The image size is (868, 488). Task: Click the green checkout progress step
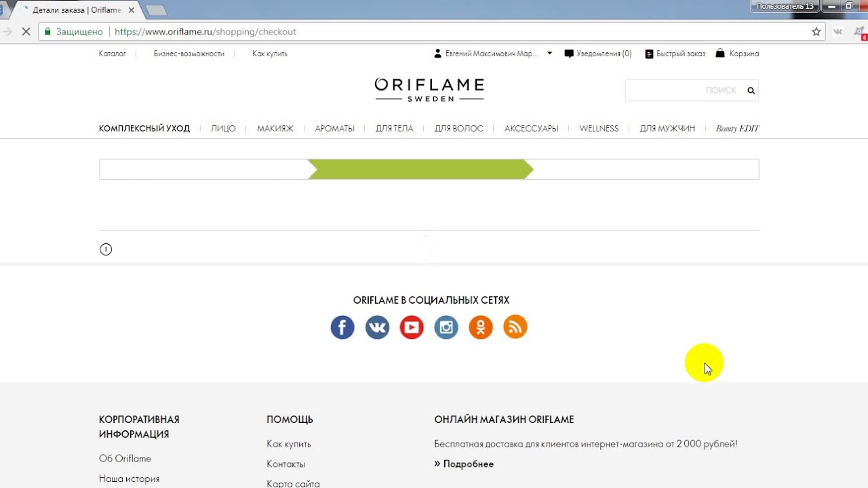click(420, 169)
